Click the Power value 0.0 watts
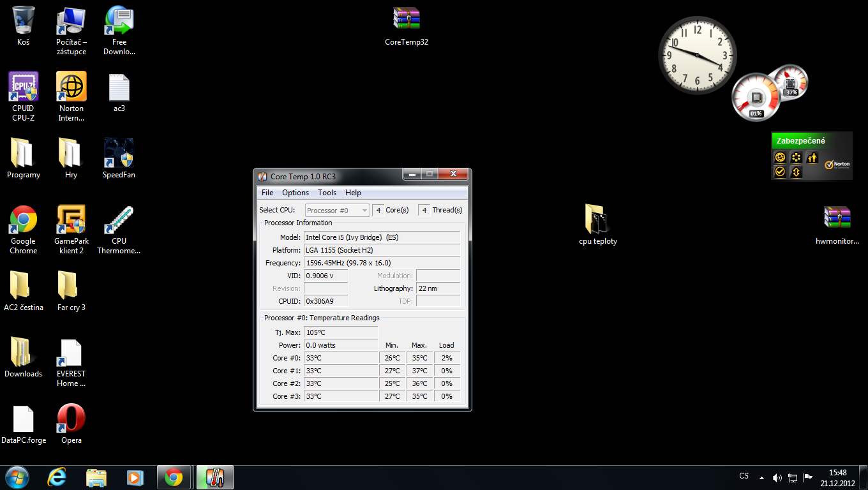Screen dimensions: 868x490 click(x=341, y=345)
